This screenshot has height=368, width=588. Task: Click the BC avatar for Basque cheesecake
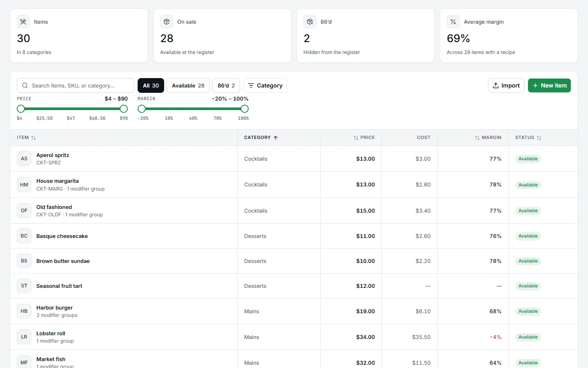24,236
